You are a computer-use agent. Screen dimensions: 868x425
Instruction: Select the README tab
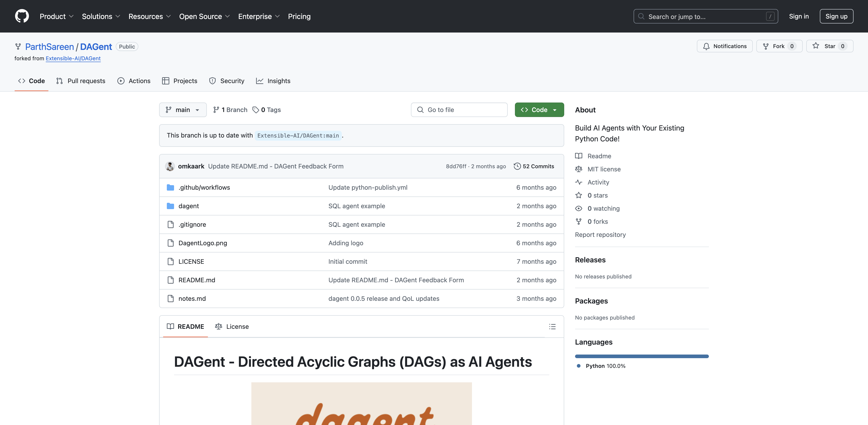[185, 326]
